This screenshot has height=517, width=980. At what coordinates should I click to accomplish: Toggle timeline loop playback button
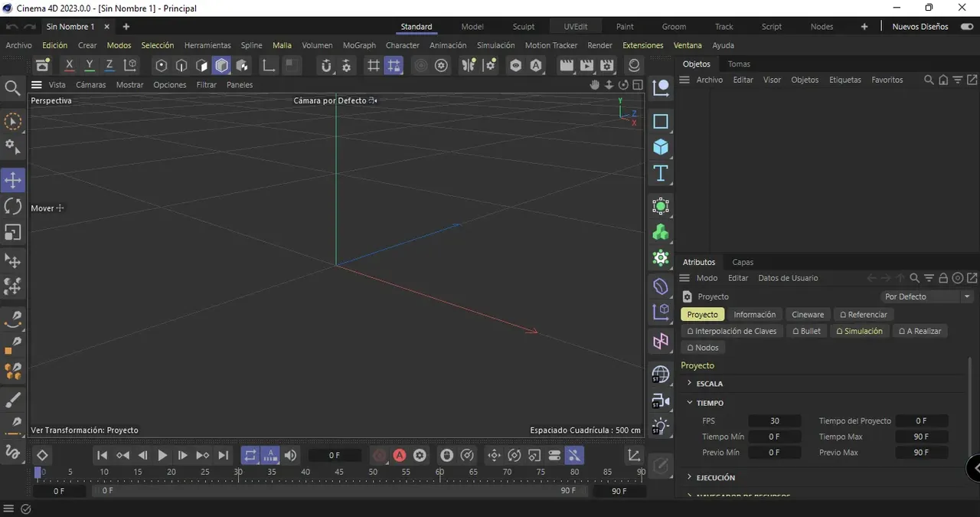pos(250,456)
